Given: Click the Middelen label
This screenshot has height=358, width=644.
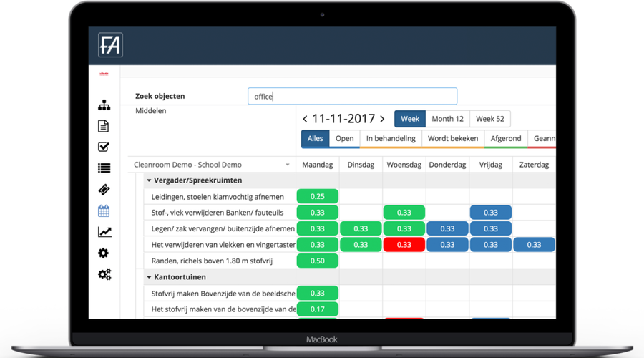Looking at the screenshot, I should pyautogui.click(x=151, y=110).
